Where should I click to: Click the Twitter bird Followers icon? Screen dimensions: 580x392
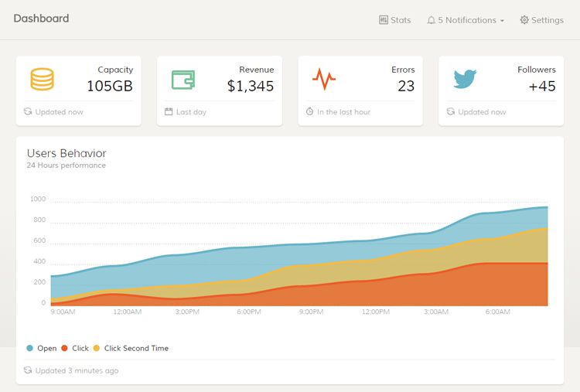pyautogui.click(x=465, y=79)
